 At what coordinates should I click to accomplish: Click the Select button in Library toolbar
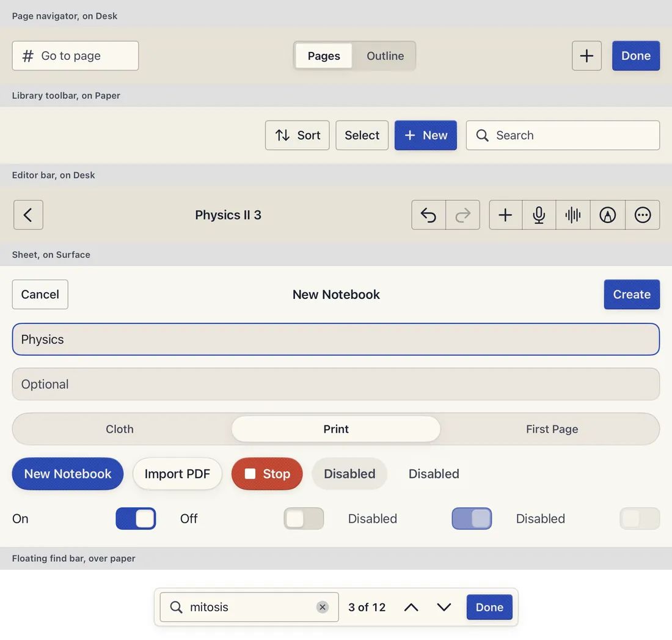(362, 135)
